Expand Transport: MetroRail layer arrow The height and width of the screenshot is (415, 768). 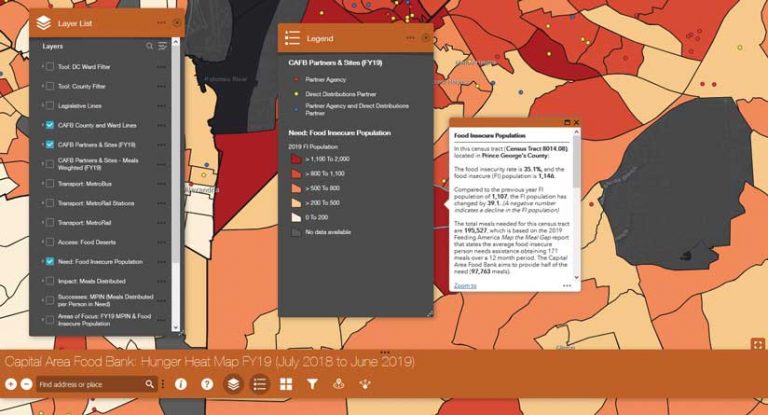(42, 222)
